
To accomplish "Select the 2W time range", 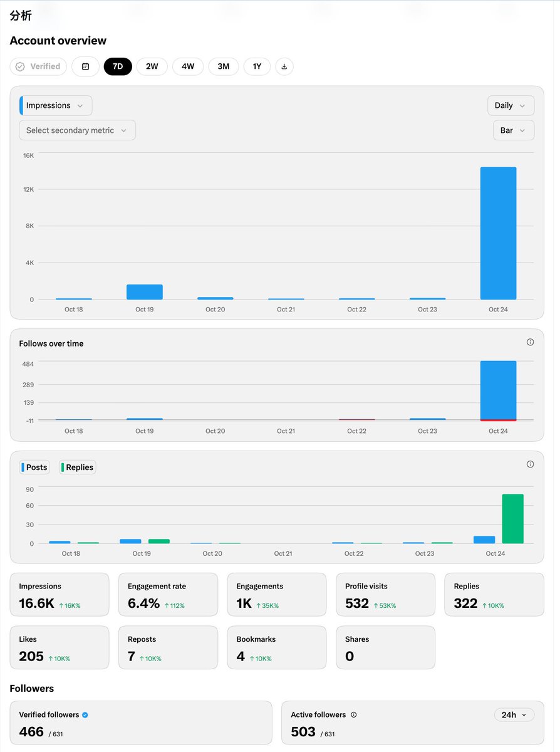I will pos(152,66).
